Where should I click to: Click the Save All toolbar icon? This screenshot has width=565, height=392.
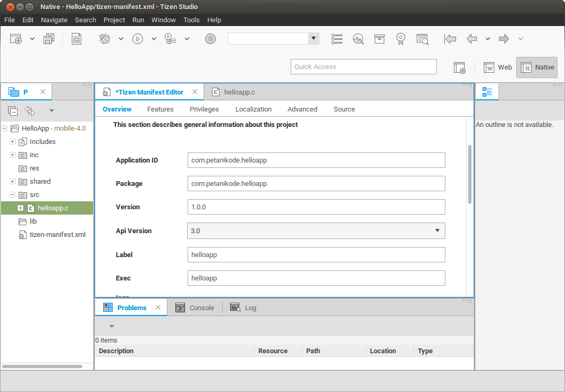(49, 39)
